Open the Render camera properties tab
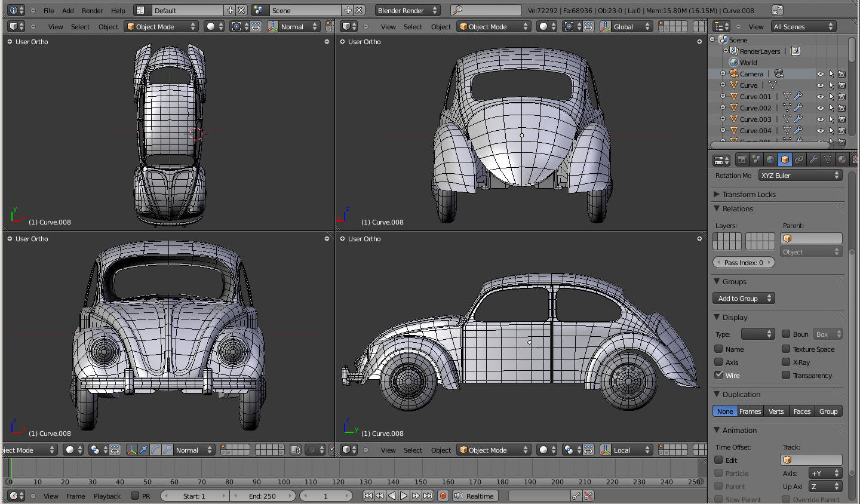This screenshot has width=860, height=504. (742, 159)
